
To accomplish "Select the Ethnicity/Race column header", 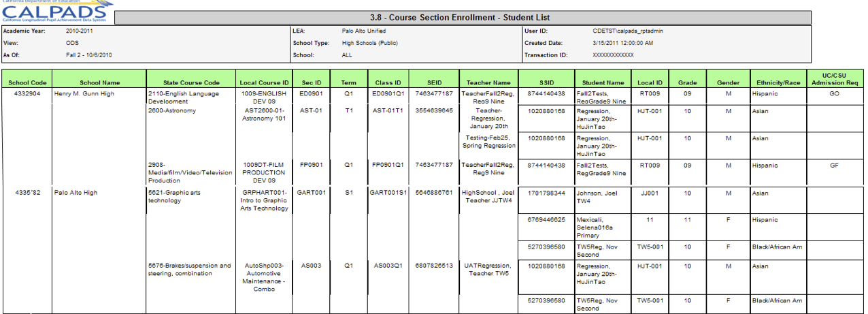I will 777,82.
